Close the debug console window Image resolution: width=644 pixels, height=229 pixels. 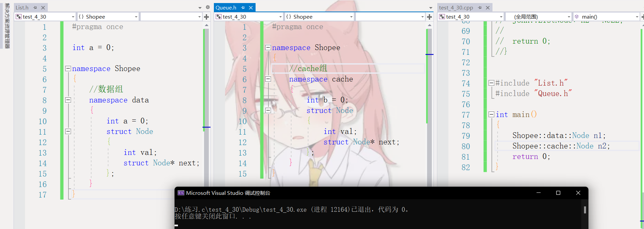(578, 193)
